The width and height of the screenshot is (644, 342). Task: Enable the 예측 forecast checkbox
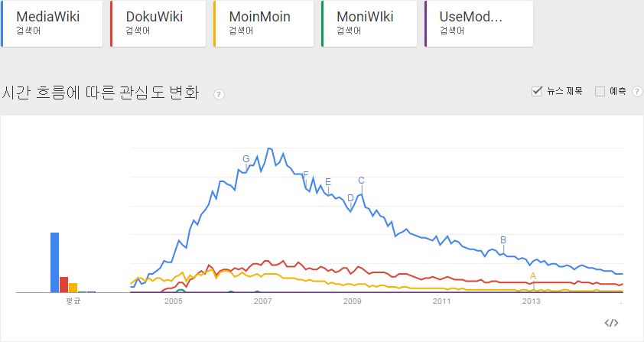600,92
